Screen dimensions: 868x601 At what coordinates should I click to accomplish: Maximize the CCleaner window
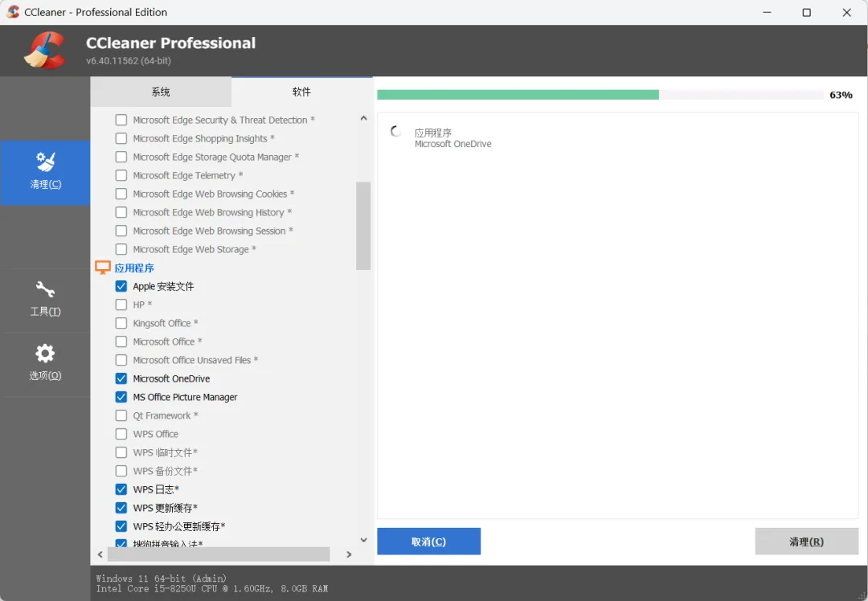[807, 12]
